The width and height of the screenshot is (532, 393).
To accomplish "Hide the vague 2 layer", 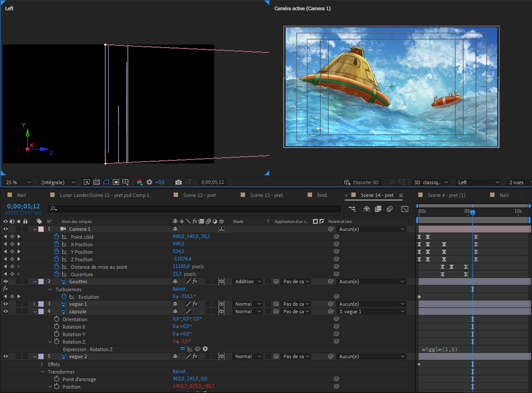I will point(6,356).
